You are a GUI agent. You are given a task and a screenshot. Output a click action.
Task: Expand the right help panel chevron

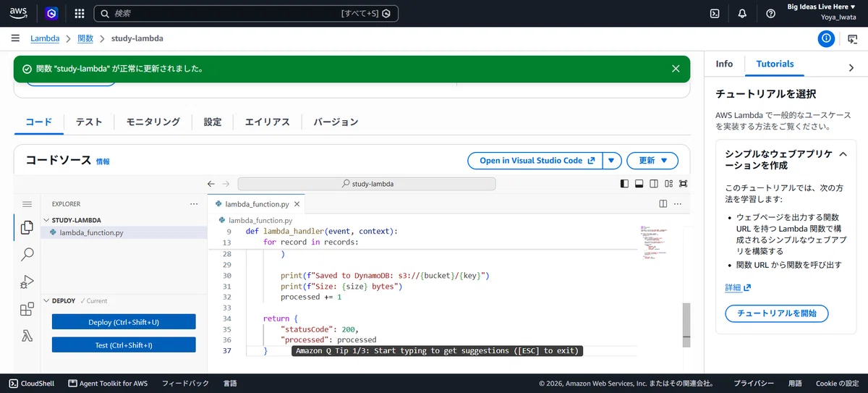click(851, 67)
